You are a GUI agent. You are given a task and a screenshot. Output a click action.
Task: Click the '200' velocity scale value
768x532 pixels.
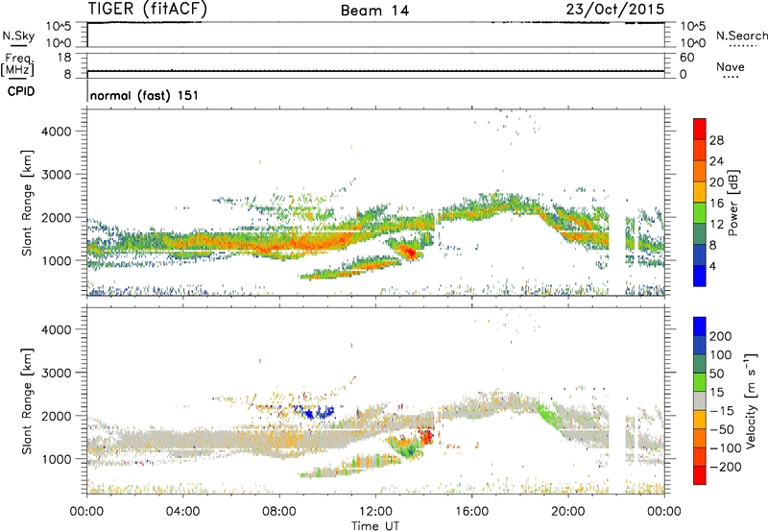tap(721, 336)
